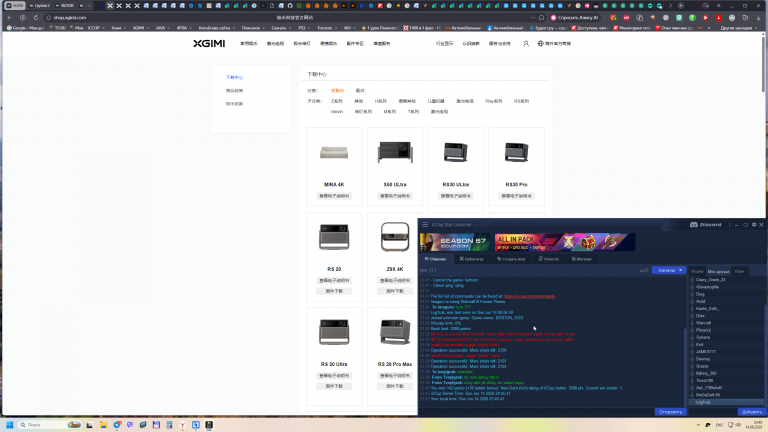Click the Windows Start button
768x432 pixels.
pyautogui.click(x=9, y=425)
